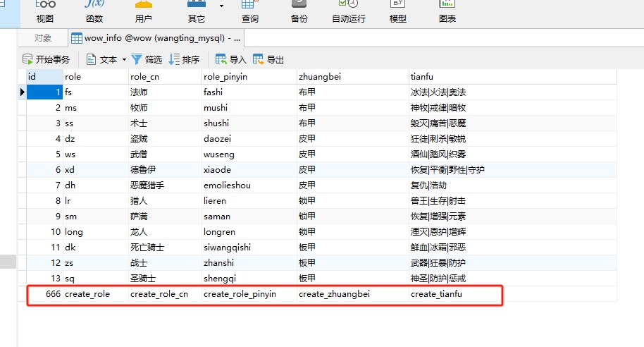Select the cell '神牧|戒律|暗牧'
The image size is (644, 347).
(513, 108)
